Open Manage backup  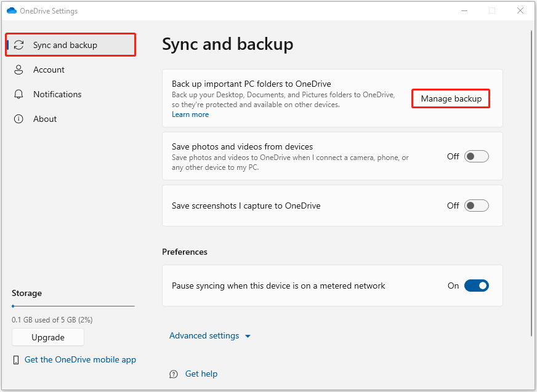[451, 98]
